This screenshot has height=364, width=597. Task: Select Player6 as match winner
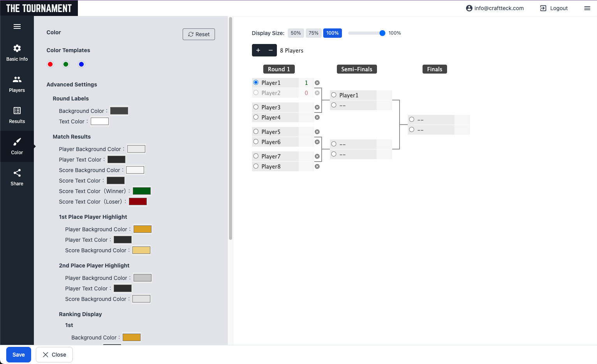[x=256, y=142]
